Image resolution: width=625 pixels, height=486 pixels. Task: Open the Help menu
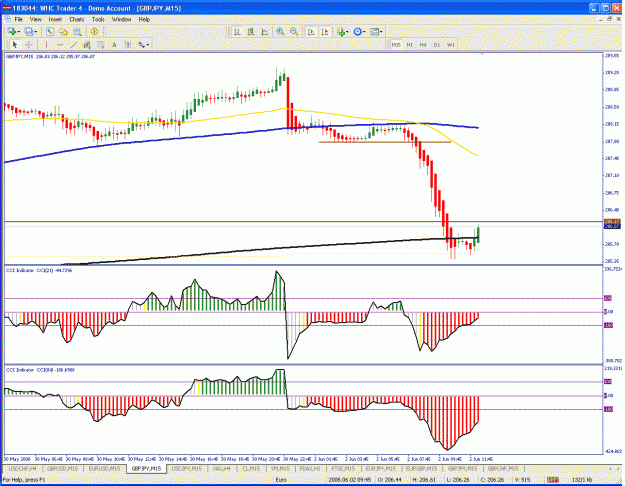tap(144, 19)
